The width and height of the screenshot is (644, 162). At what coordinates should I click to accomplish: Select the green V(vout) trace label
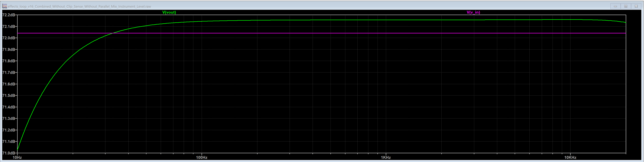coord(169,12)
